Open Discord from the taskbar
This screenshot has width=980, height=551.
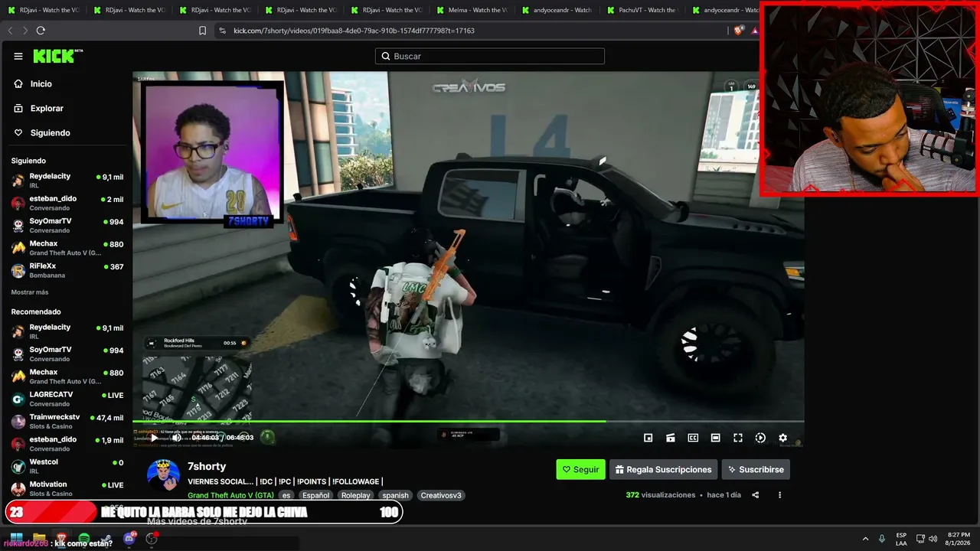point(129,538)
